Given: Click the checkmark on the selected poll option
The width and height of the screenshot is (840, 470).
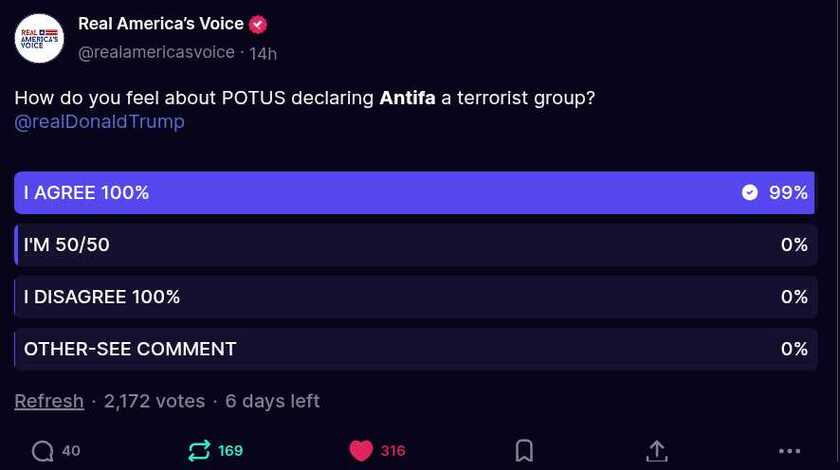Looking at the screenshot, I should [750, 193].
